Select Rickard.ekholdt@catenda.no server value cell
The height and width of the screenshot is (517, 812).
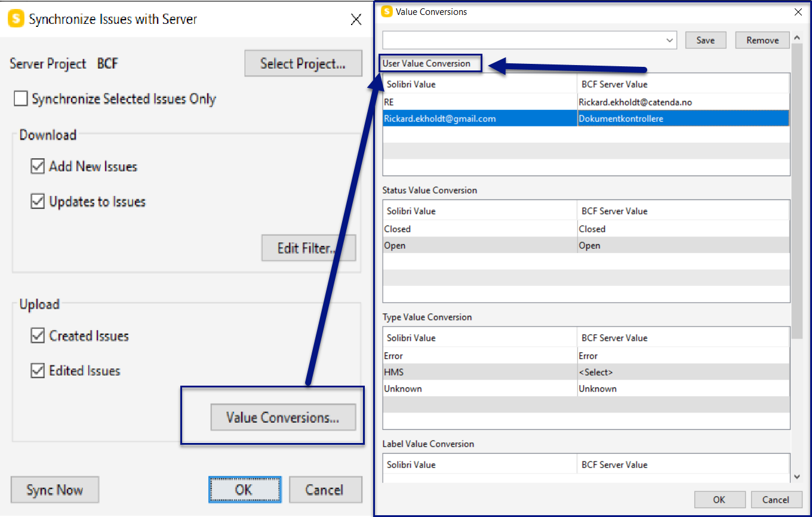point(684,102)
